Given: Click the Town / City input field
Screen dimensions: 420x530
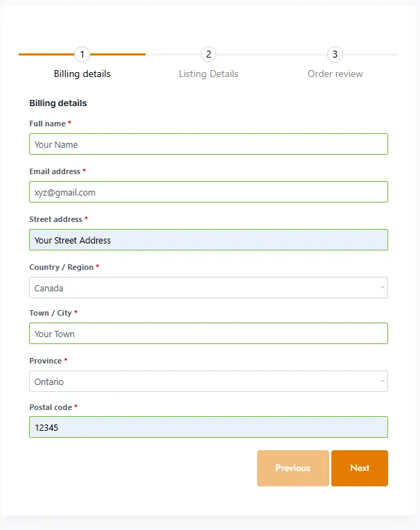Looking at the screenshot, I should tap(208, 334).
